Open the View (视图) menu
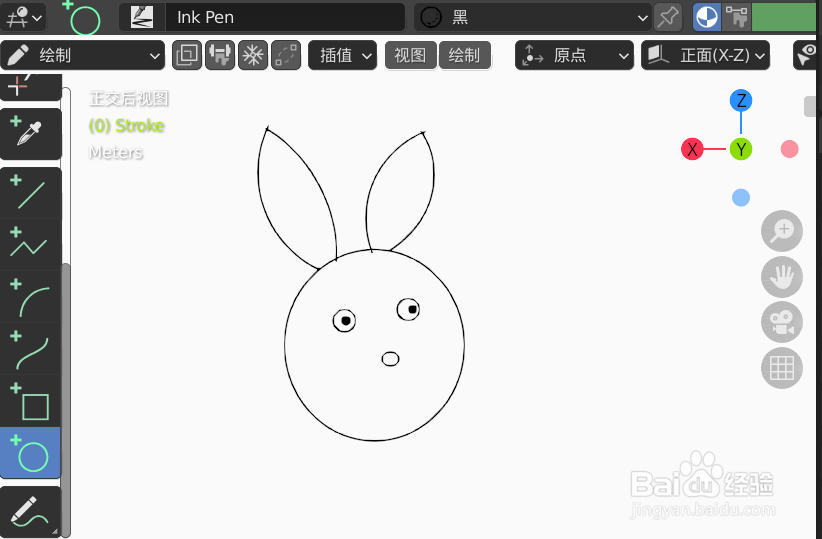The width and height of the screenshot is (822, 539). pos(410,55)
